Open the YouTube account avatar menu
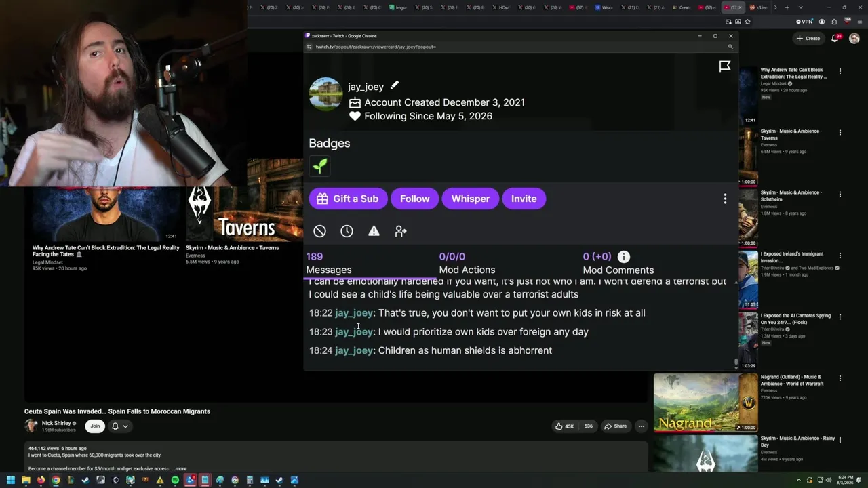The height and width of the screenshot is (488, 868). (854, 38)
